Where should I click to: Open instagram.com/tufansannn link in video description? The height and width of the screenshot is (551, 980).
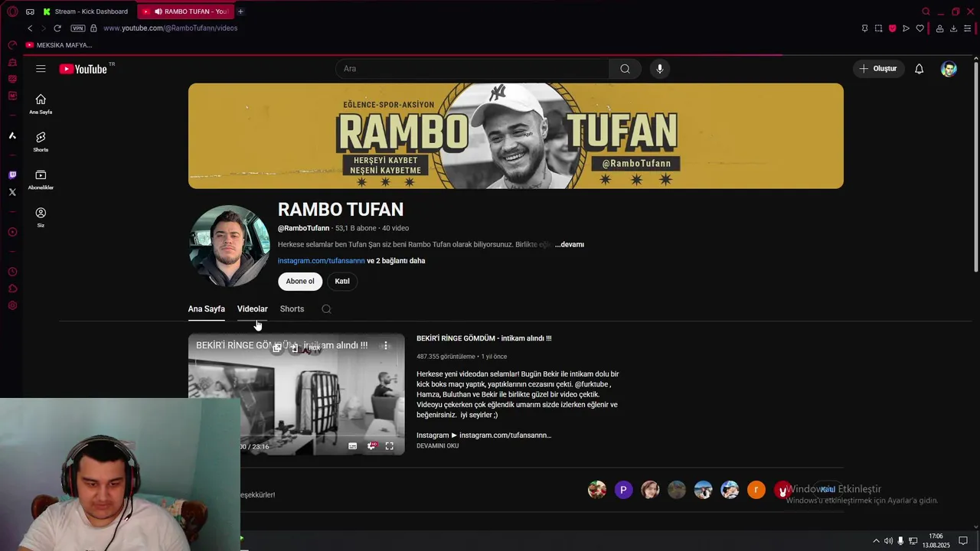point(505,435)
